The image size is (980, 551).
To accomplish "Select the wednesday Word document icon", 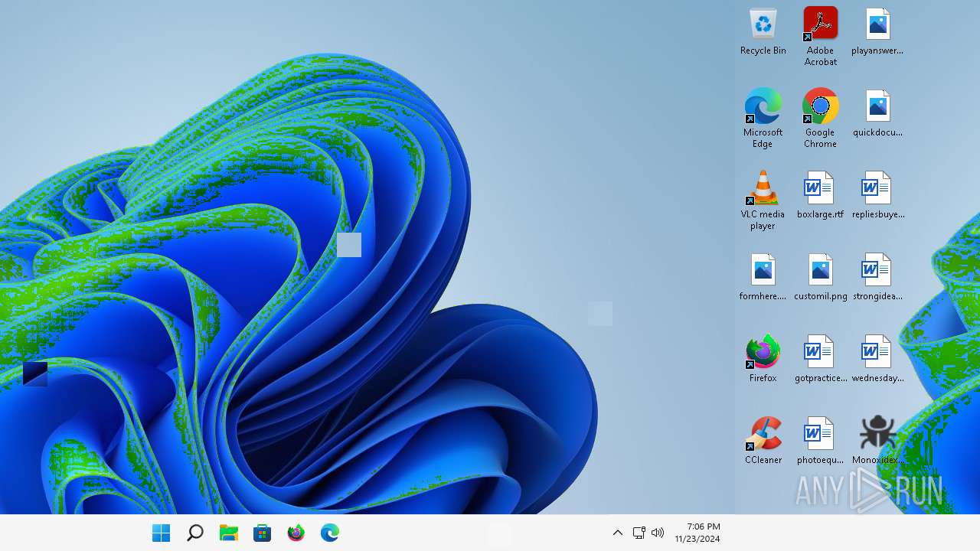I will (877, 359).
